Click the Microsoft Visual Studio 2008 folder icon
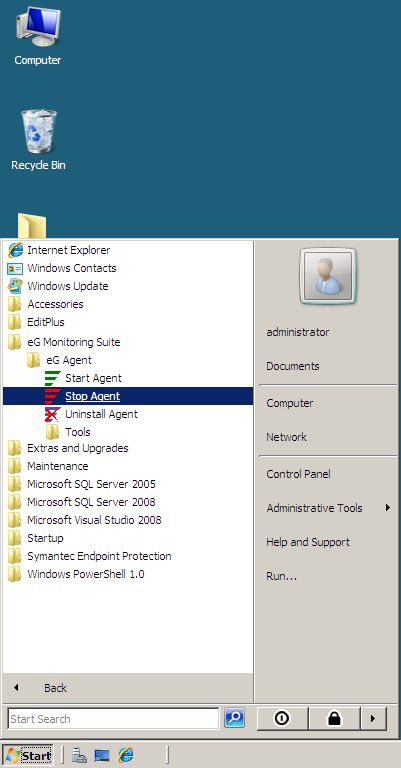This screenshot has width=401, height=768. [x=15, y=520]
